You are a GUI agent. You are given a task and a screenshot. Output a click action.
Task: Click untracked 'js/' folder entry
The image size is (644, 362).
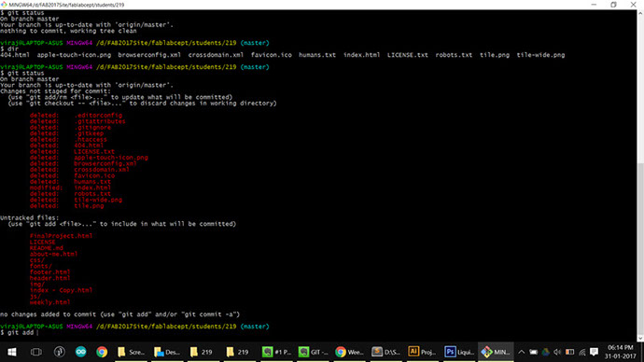(x=35, y=297)
